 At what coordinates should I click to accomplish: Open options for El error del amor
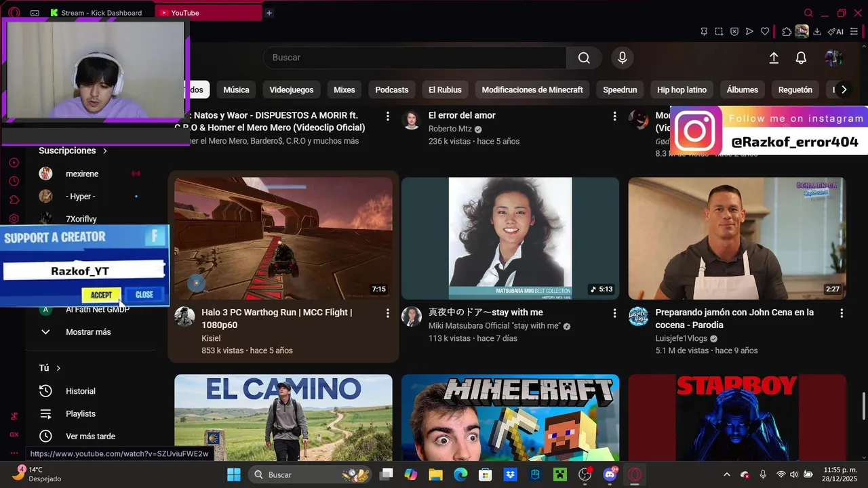(x=614, y=117)
